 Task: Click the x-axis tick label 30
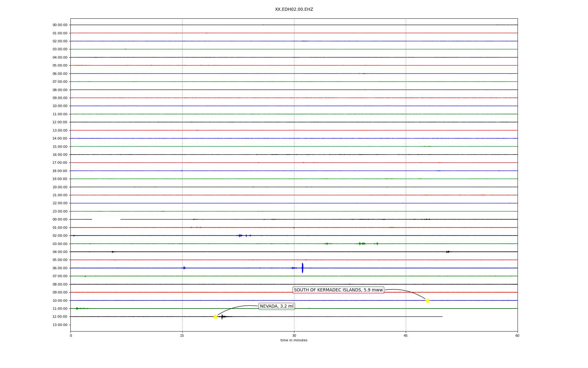pyautogui.click(x=294, y=335)
